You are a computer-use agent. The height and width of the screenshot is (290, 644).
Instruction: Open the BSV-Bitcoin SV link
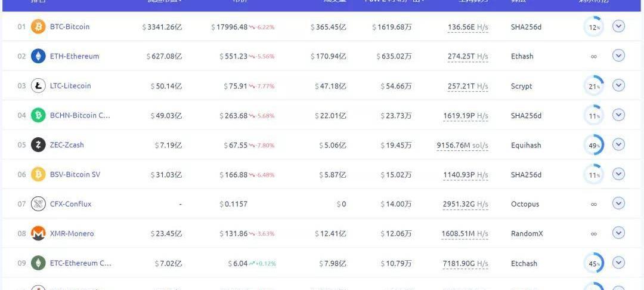pyautogui.click(x=75, y=175)
